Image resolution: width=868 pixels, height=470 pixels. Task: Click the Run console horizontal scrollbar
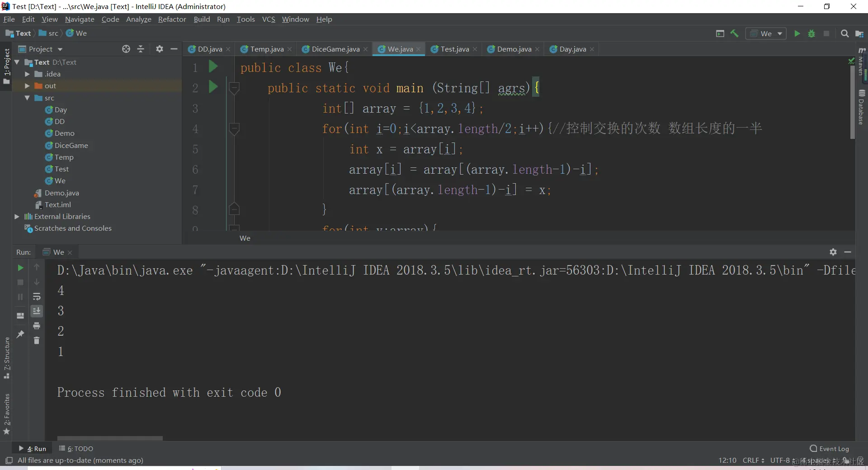(x=110, y=438)
